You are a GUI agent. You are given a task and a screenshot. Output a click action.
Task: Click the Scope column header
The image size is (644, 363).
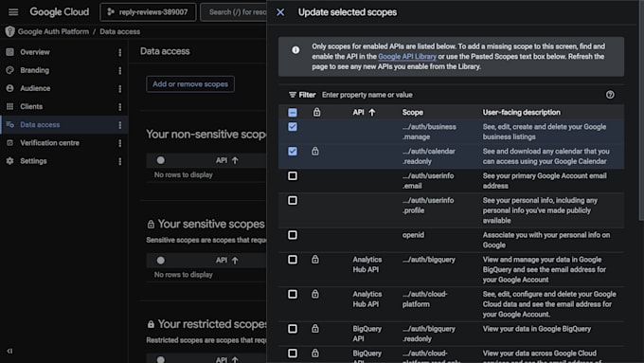tap(412, 112)
